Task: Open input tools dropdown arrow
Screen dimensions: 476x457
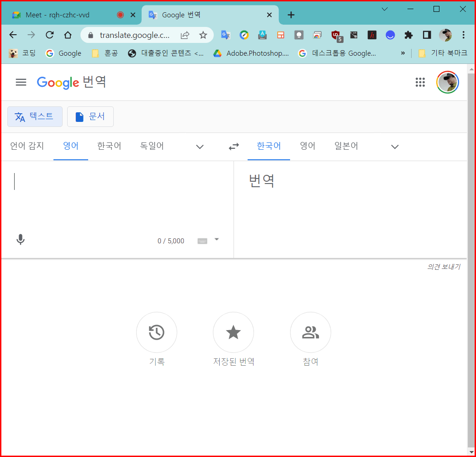Action: click(x=217, y=239)
